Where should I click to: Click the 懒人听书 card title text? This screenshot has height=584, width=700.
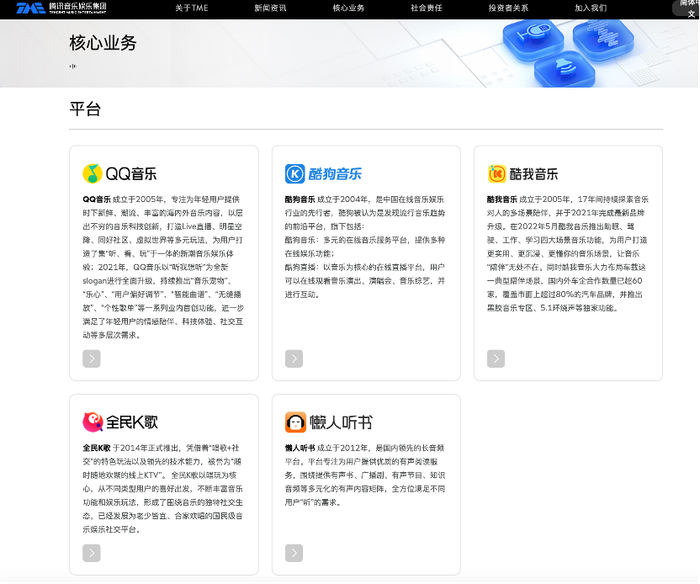341,422
